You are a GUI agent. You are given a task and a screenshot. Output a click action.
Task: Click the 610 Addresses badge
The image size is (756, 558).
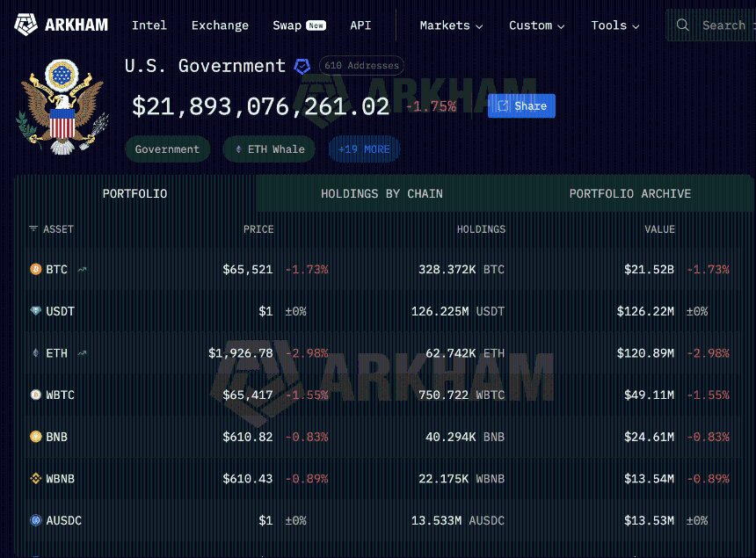(360, 66)
